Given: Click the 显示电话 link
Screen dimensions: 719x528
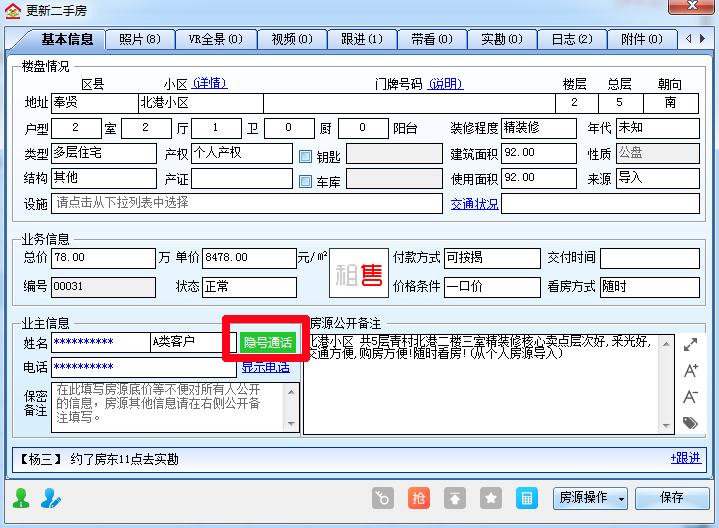Looking at the screenshot, I should click(x=265, y=367).
